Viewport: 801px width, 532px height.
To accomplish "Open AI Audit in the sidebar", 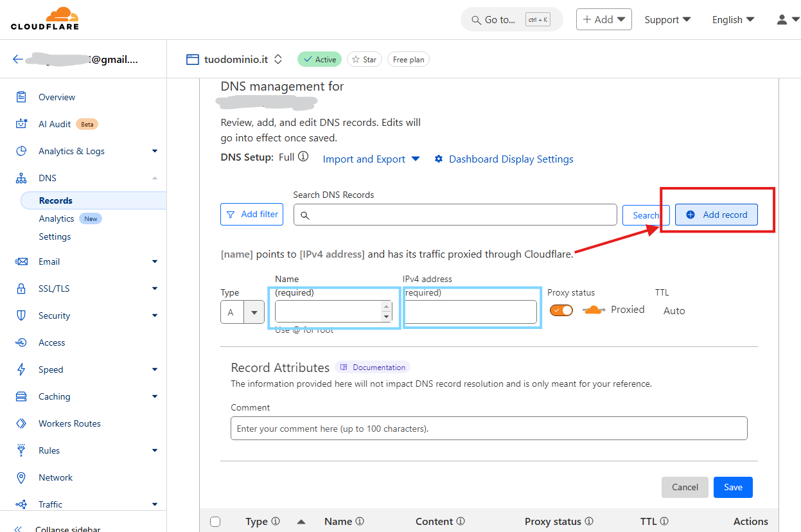I will (x=55, y=124).
